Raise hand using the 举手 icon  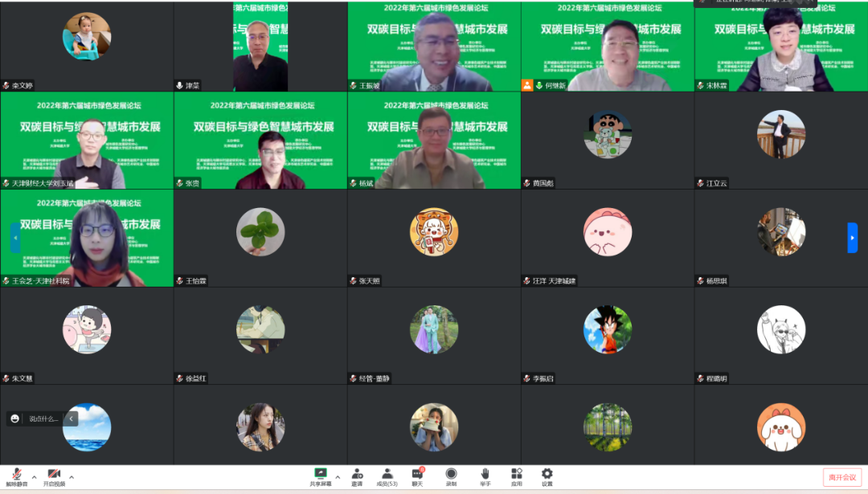(x=485, y=475)
